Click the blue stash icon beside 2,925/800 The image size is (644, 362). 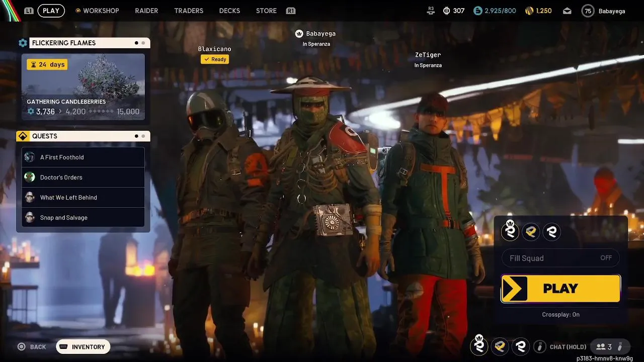click(x=478, y=11)
